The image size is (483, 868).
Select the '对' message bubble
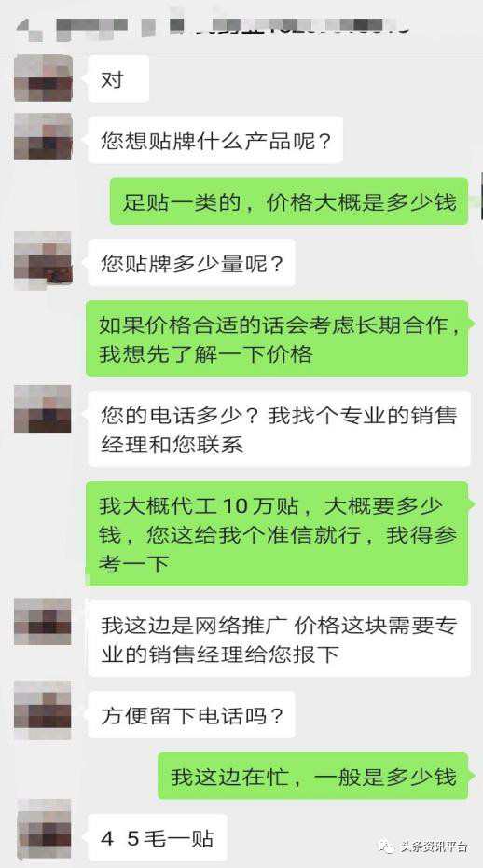coord(118,78)
